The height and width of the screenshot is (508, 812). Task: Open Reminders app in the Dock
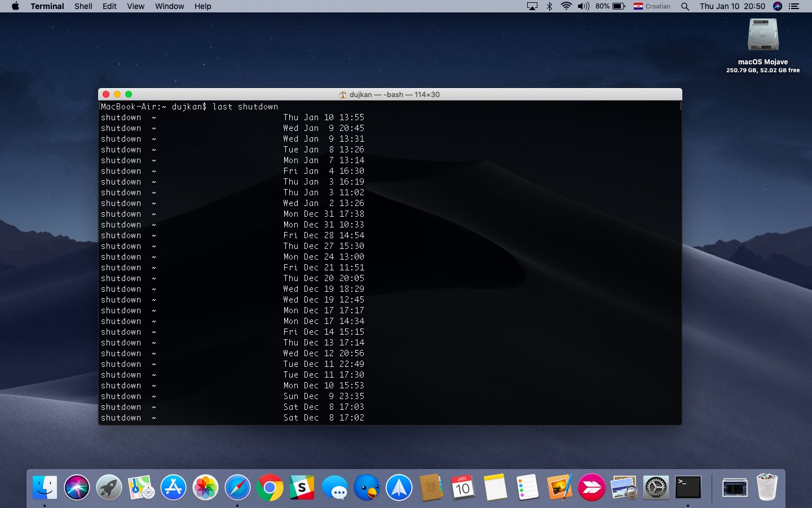point(527,487)
